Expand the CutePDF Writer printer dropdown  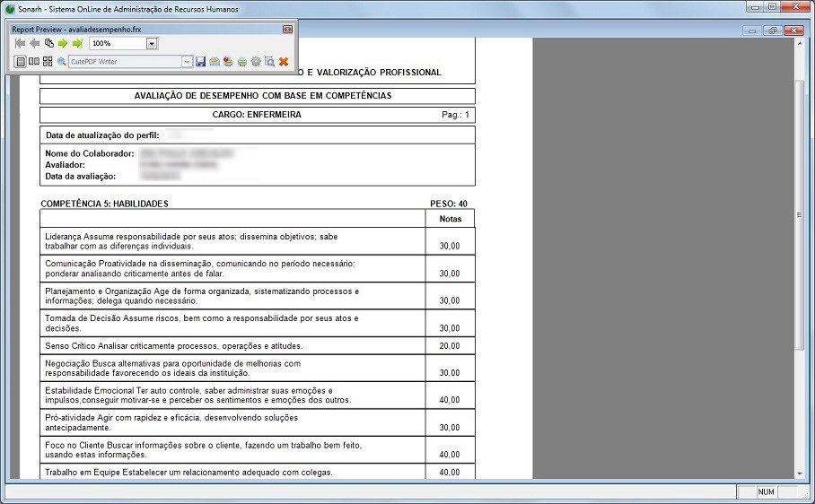point(188,62)
